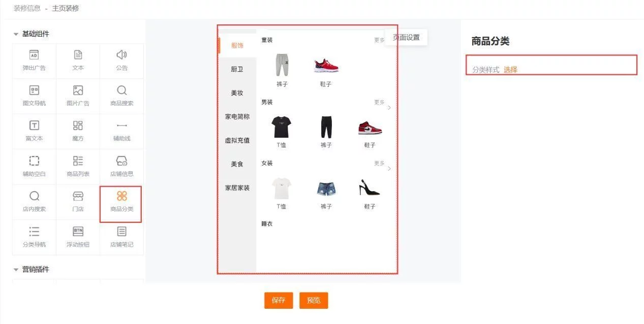The width and height of the screenshot is (644, 324).
Task: Click the 预览 preview button
Action: [314, 300]
